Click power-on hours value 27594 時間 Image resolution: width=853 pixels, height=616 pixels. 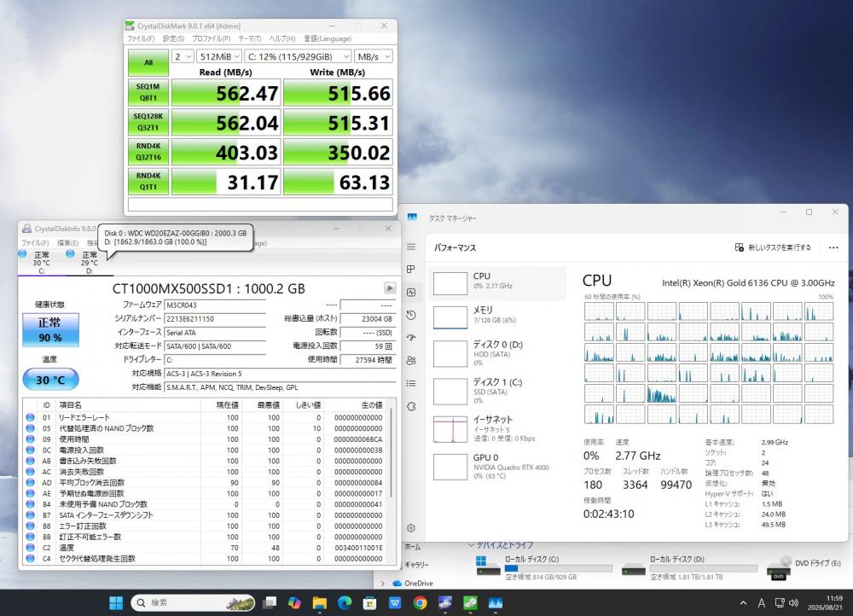pos(367,360)
